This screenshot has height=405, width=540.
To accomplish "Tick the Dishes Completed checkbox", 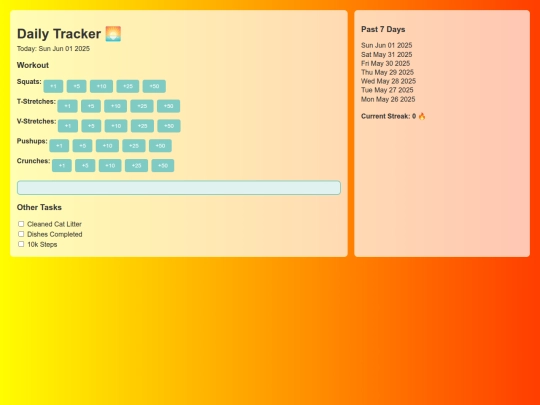I will pyautogui.click(x=21, y=234).
